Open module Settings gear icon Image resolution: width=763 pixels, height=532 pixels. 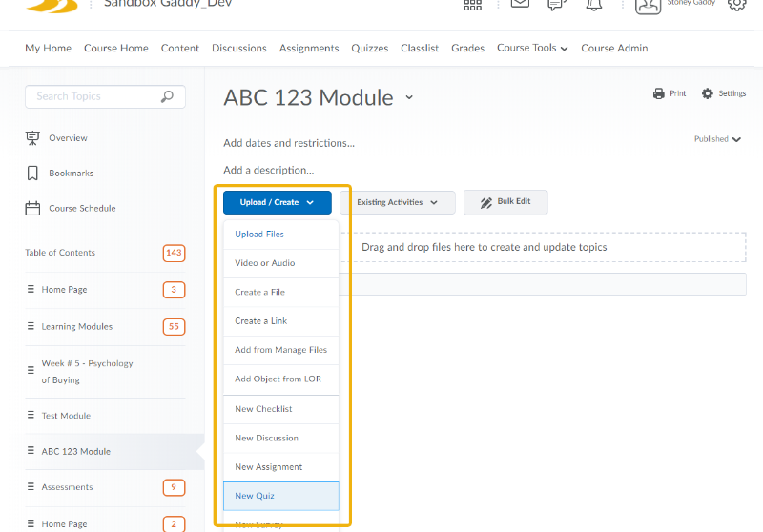pyautogui.click(x=707, y=93)
